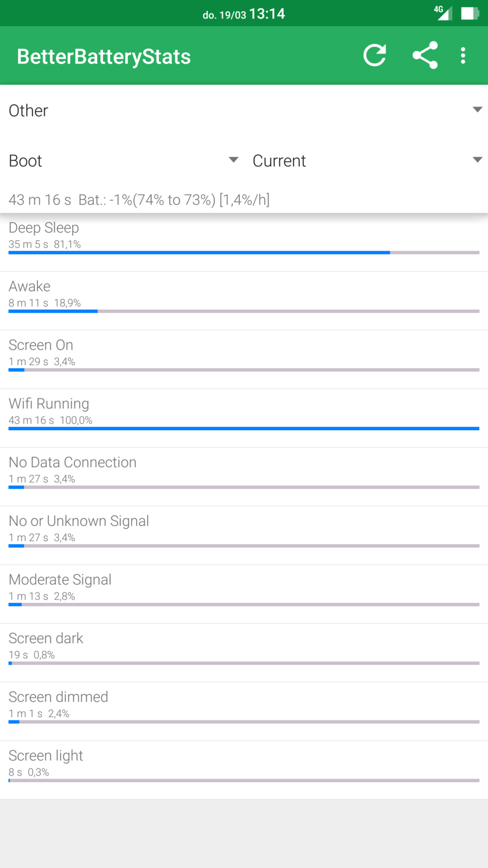Tap the battery icon in status bar

(x=469, y=13)
